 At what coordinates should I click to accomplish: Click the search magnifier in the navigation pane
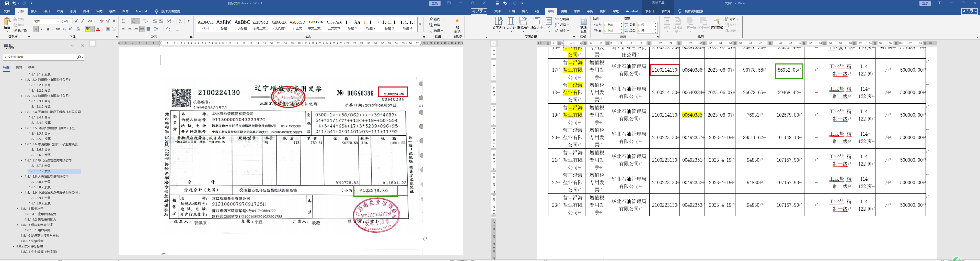79,57
